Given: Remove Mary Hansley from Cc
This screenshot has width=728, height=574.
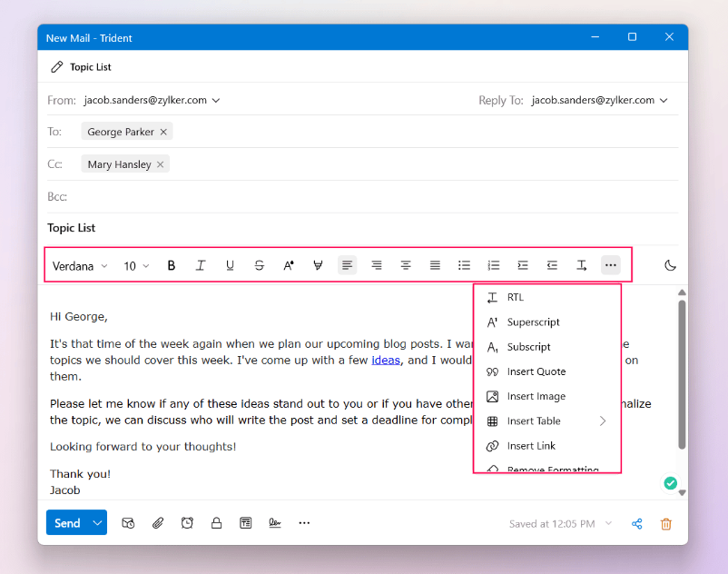Looking at the screenshot, I should click(x=160, y=164).
